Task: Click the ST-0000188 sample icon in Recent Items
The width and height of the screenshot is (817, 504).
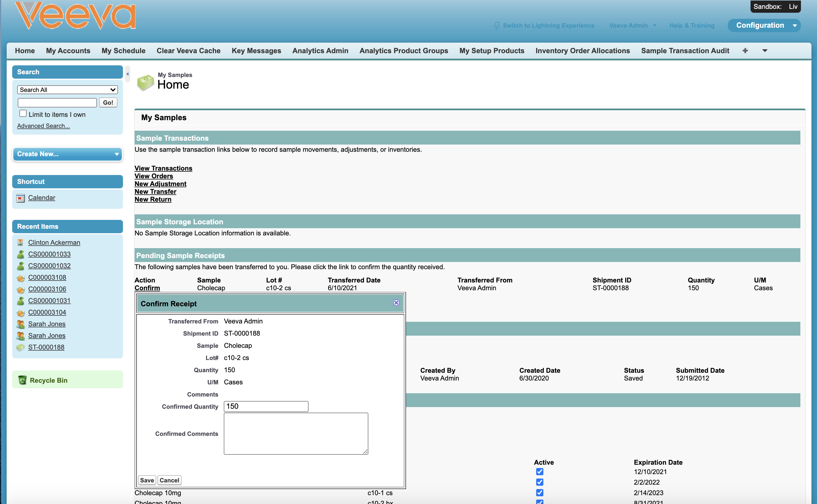Action: [20, 347]
